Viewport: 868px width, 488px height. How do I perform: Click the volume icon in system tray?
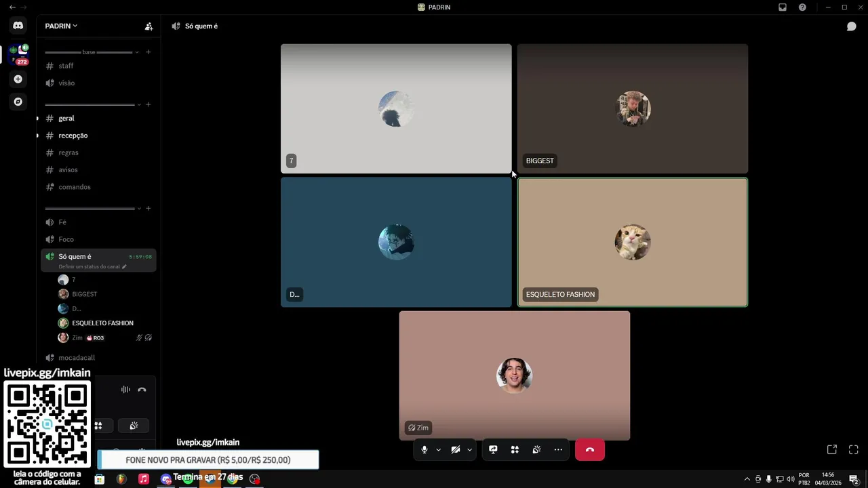point(791,479)
